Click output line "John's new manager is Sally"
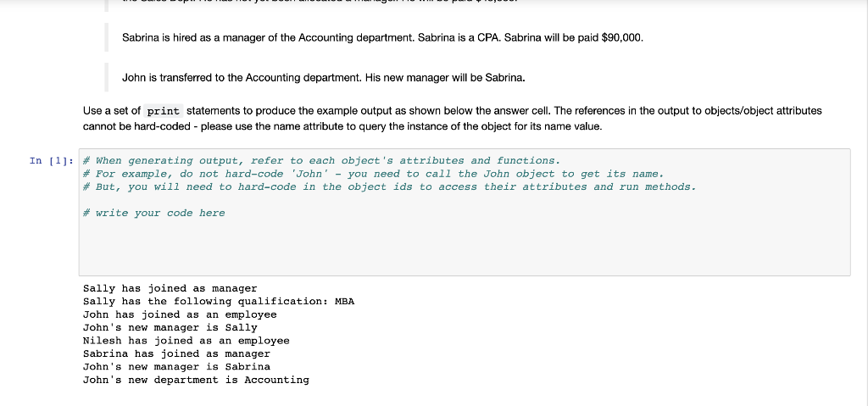This screenshot has width=868, height=406. [170, 328]
